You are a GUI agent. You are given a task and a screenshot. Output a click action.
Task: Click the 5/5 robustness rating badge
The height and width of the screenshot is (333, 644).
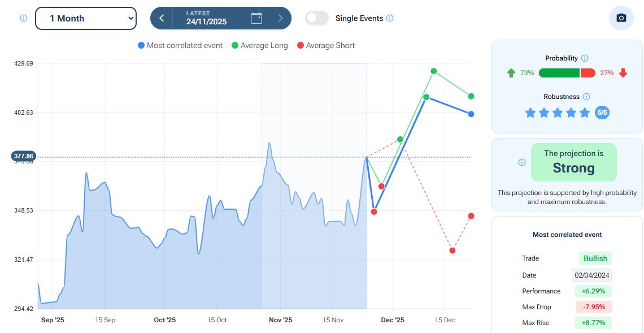602,113
